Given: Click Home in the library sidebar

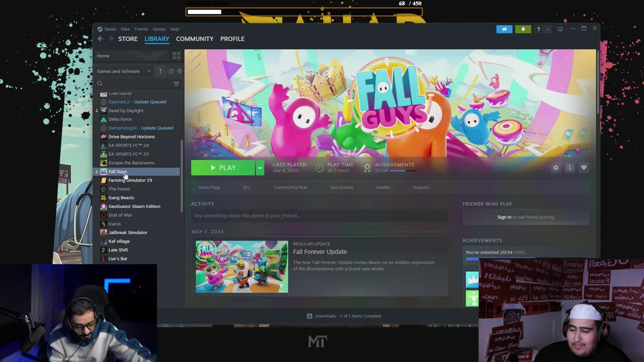Looking at the screenshot, I should click(x=103, y=56).
